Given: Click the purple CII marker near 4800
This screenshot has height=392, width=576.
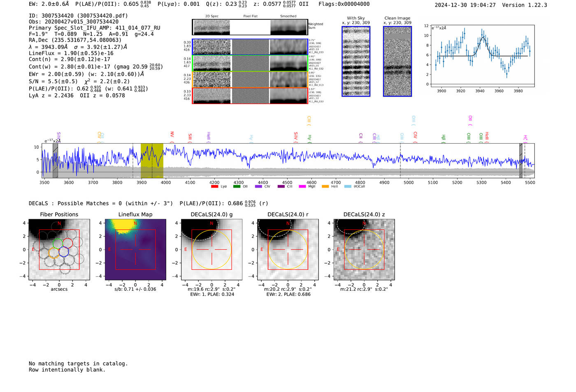Looking at the screenshot, I should click(x=361, y=138).
